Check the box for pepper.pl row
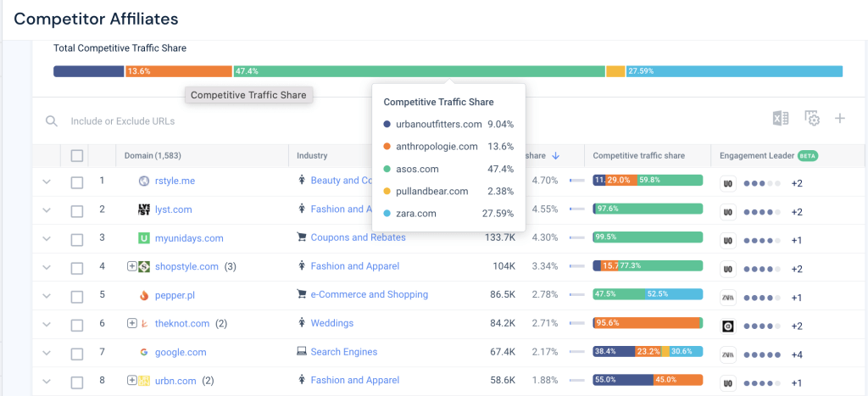This screenshot has height=396, width=868. click(77, 297)
